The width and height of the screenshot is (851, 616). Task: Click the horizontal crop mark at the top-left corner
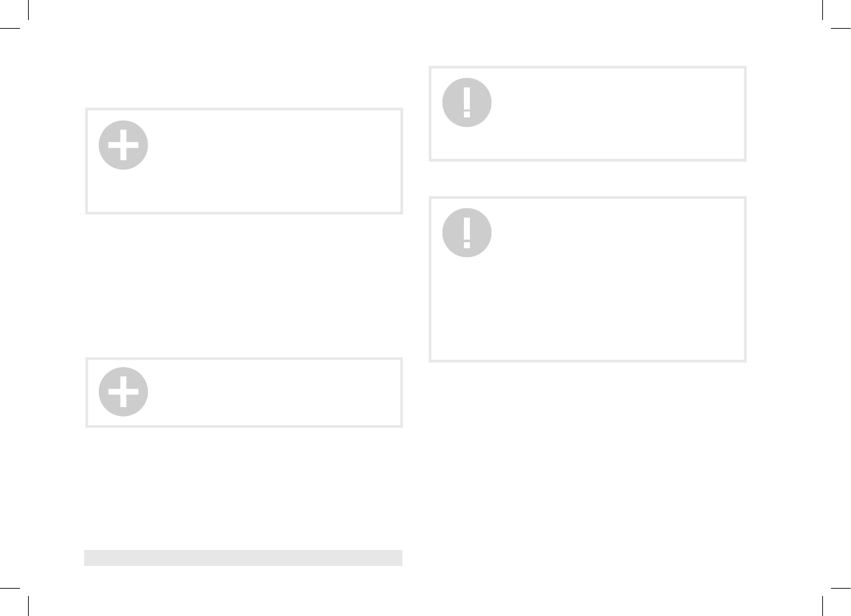click(10, 28)
